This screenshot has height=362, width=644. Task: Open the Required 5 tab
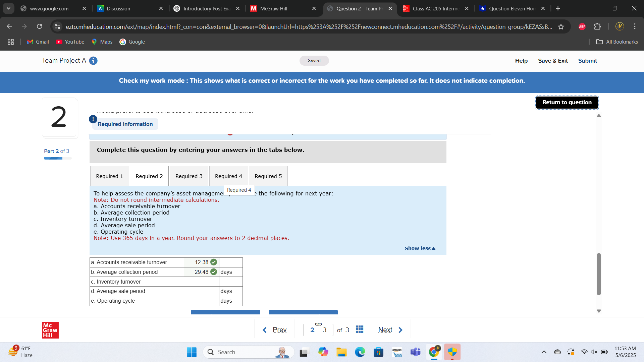[x=268, y=176]
